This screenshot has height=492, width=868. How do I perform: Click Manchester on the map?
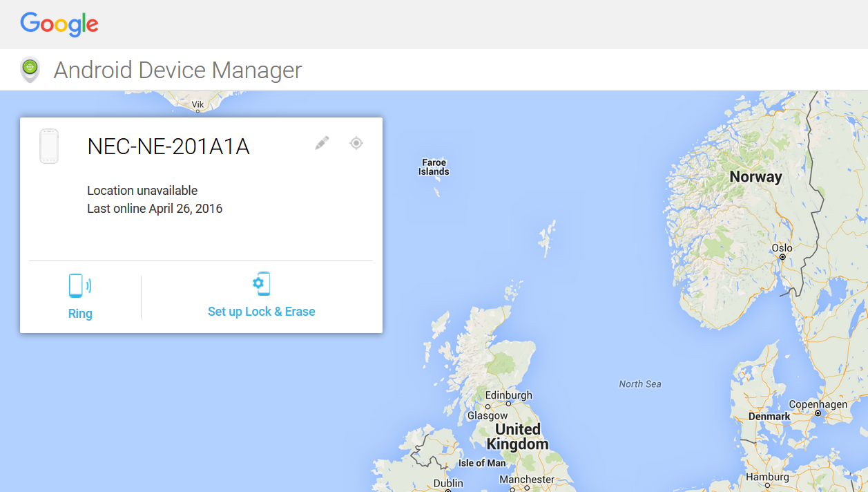pos(527,480)
